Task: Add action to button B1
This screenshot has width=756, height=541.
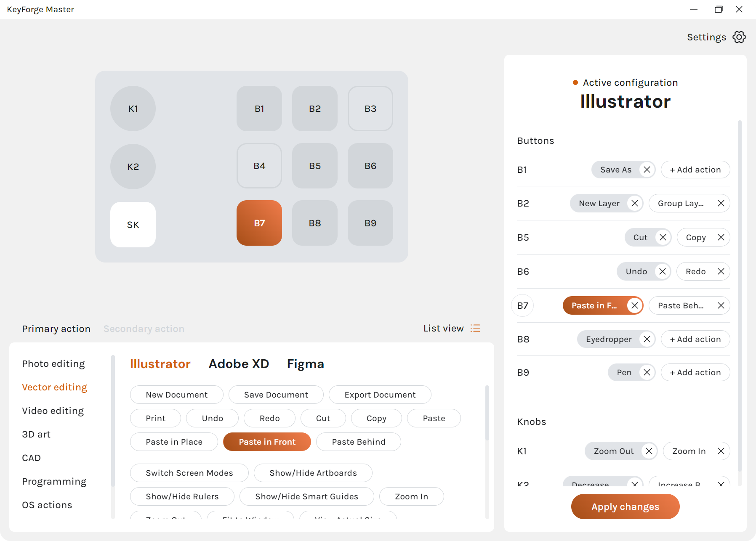Action: (695, 170)
